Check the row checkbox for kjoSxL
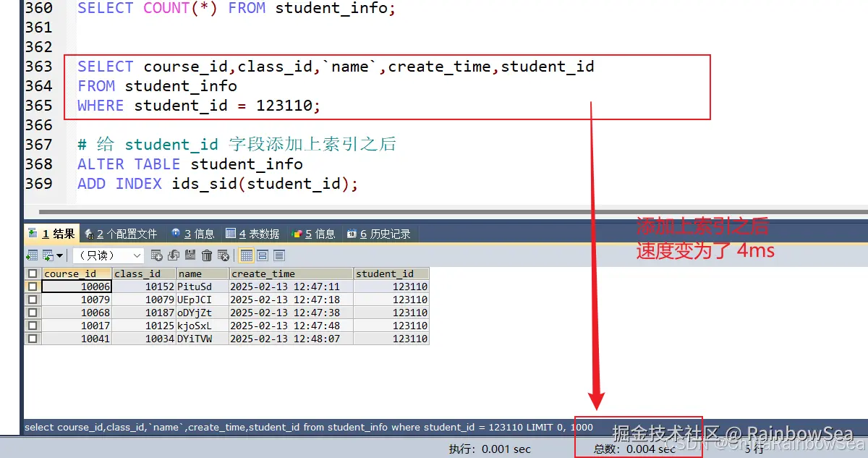The height and width of the screenshot is (458, 868). pos(33,326)
